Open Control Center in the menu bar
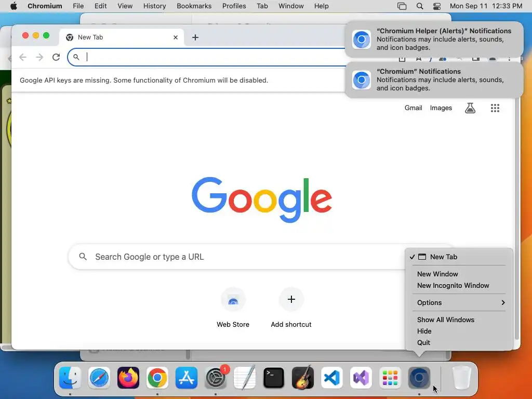This screenshot has height=399, width=532. click(437, 6)
